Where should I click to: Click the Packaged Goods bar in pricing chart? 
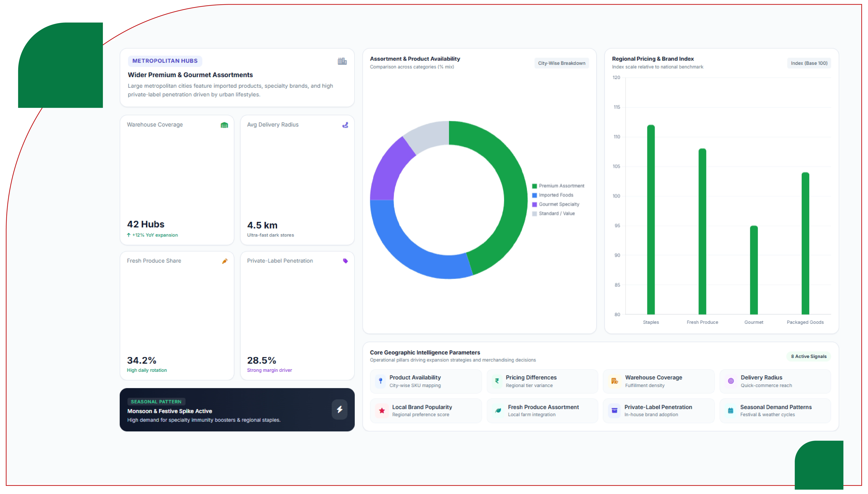tap(805, 244)
